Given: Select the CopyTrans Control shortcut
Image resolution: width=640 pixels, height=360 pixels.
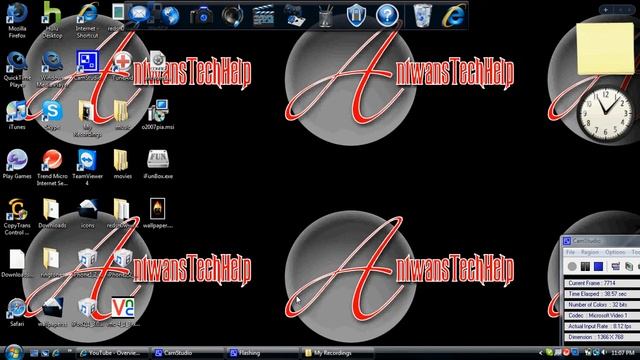Looking at the screenshot, I should [x=17, y=217].
